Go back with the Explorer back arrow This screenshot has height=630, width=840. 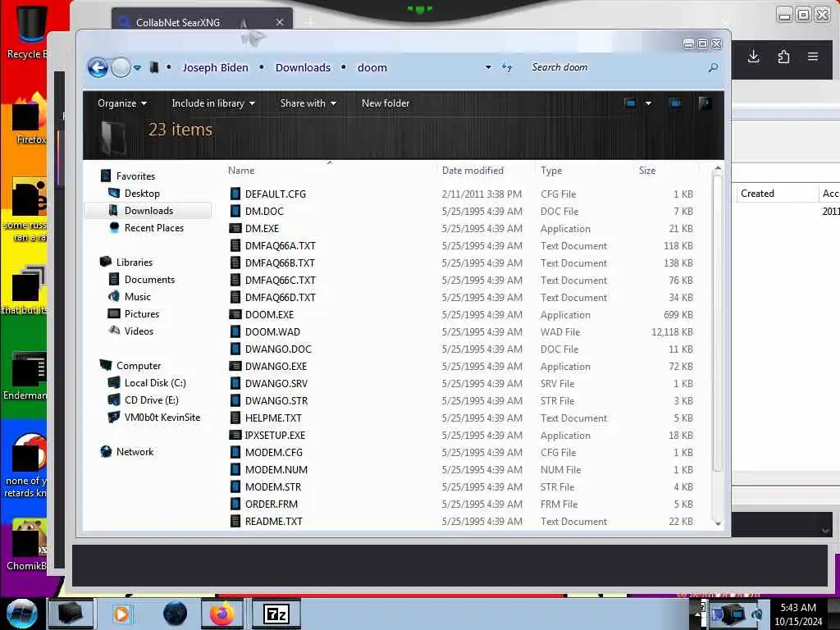pos(98,67)
